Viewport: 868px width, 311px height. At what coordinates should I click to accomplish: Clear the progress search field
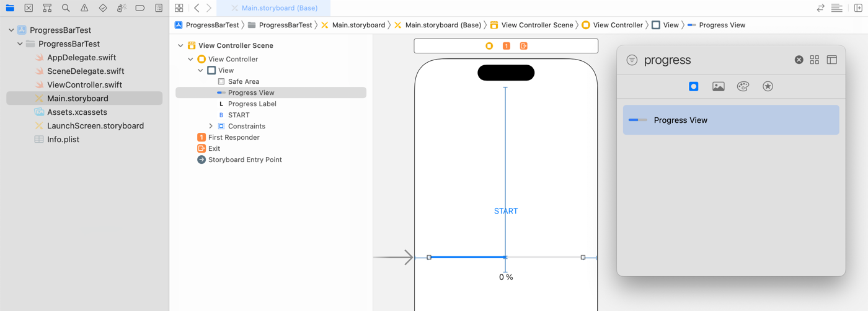click(x=799, y=60)
